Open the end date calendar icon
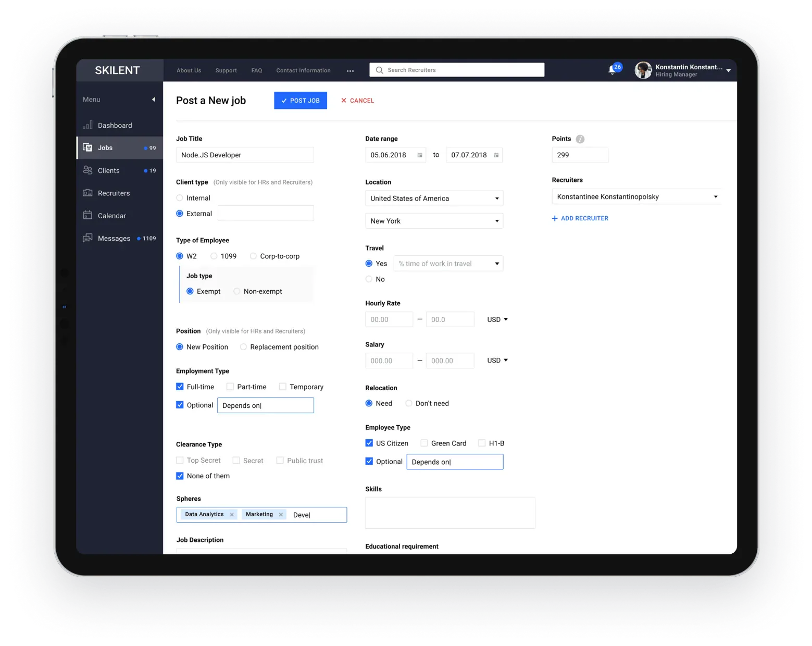Viewport: 812px width, 646px height. 496,155
